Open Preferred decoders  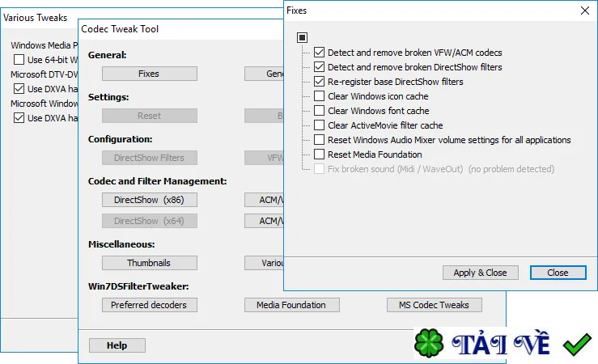(x=149, y=305)
